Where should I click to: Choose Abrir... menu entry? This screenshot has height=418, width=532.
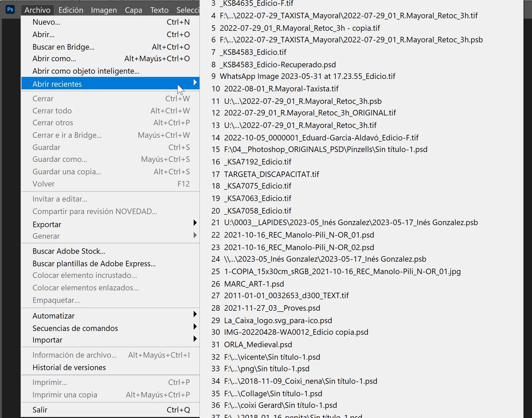pos(110,35)
